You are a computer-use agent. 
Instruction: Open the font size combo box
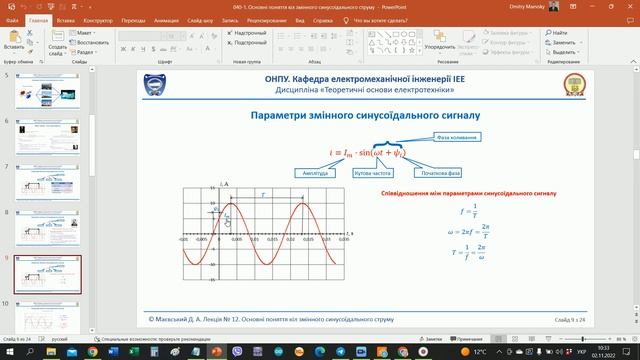click(176, 36)
